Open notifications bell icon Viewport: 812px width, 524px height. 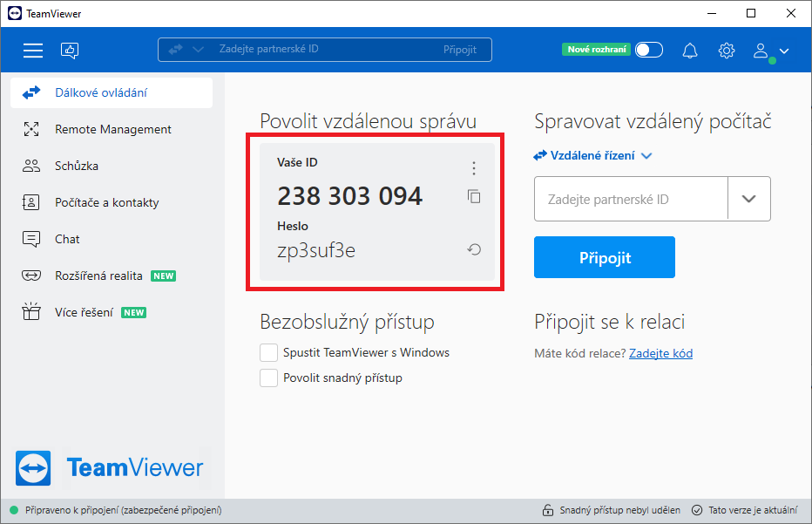(690, 51)
